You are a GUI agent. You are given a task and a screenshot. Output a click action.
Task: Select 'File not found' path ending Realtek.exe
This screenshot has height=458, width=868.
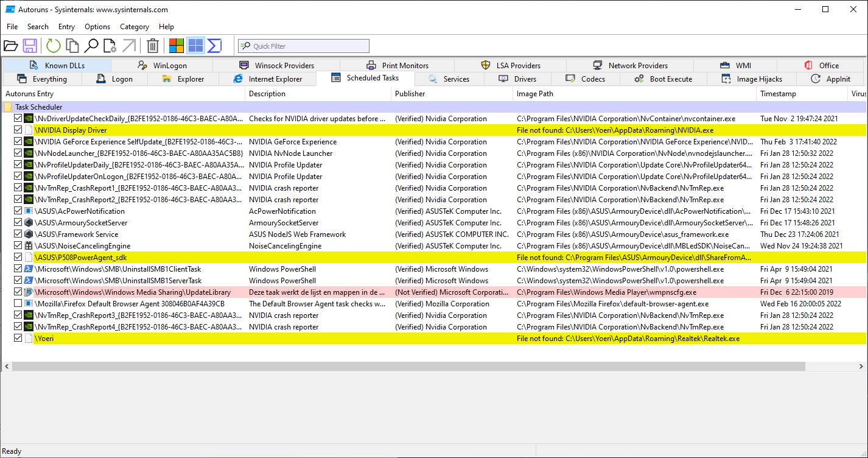point(628,339)
